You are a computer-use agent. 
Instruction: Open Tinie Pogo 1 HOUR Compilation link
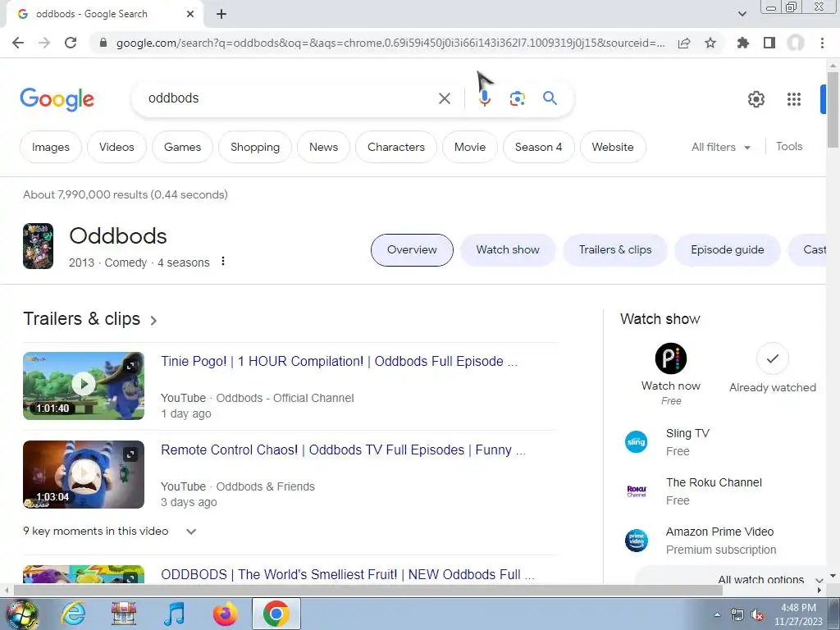tap(339, 362)
